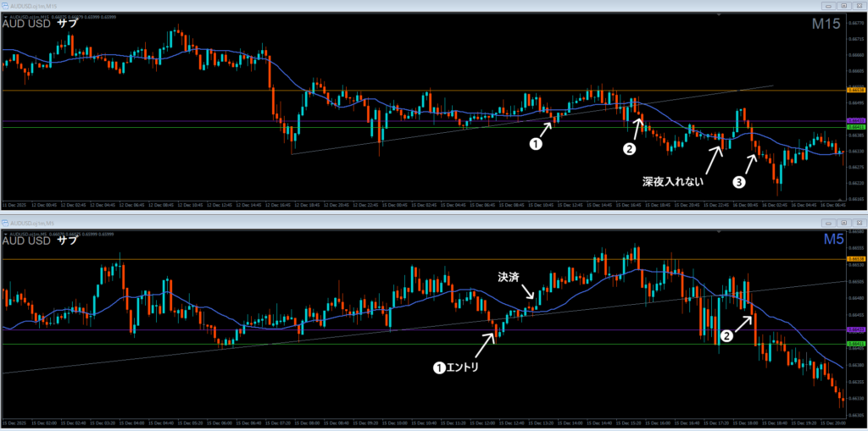Click the chart shift triangle atop the M15 chart
This screenshot has height=431, width=868.
point(719,14)
